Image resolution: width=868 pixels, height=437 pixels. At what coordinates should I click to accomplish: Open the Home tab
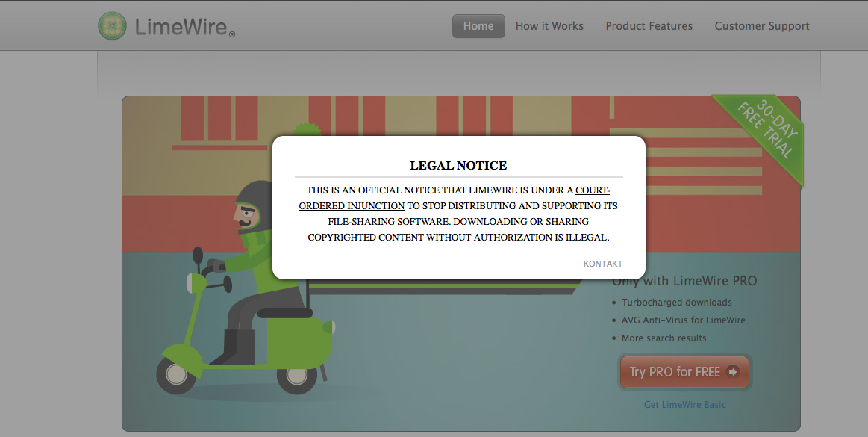pos(478,26)
